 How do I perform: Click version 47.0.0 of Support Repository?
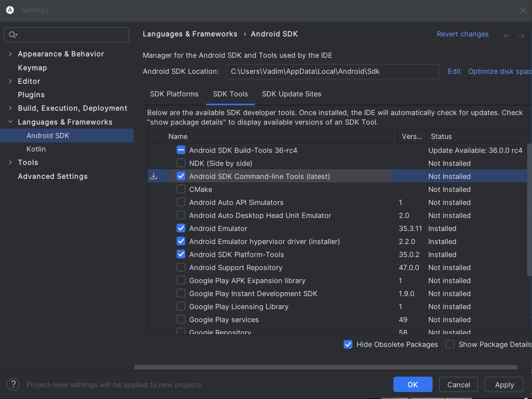point(409,267)
